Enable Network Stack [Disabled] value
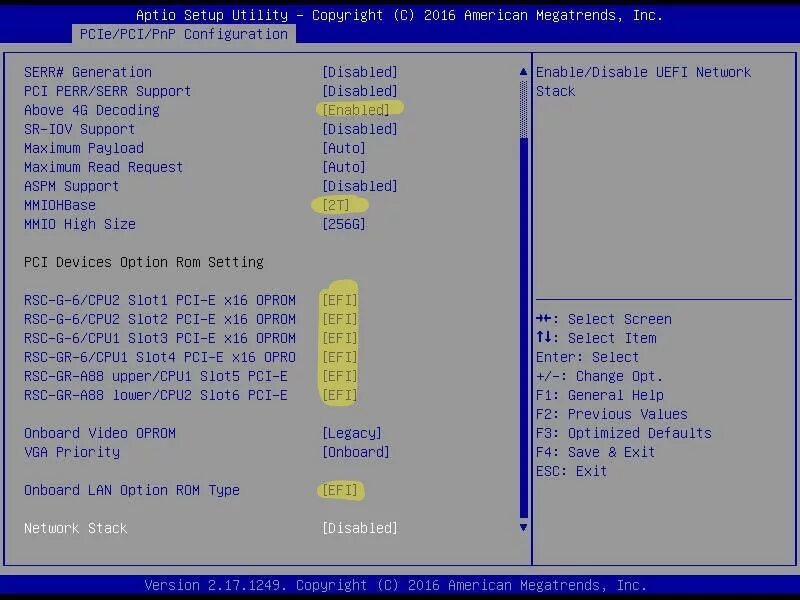The height and width of the screenshot is (600, 800). tap(360, 528)
